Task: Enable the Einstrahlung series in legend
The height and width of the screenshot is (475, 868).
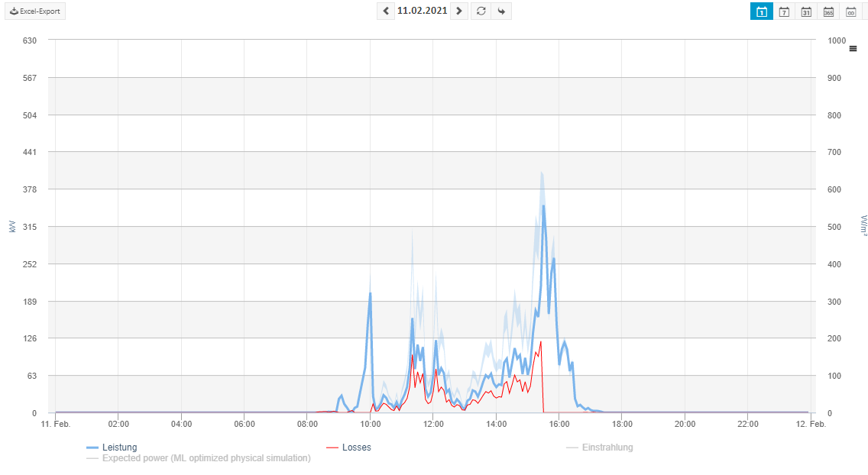Action: pyautogui.click(x=600, y=448)
